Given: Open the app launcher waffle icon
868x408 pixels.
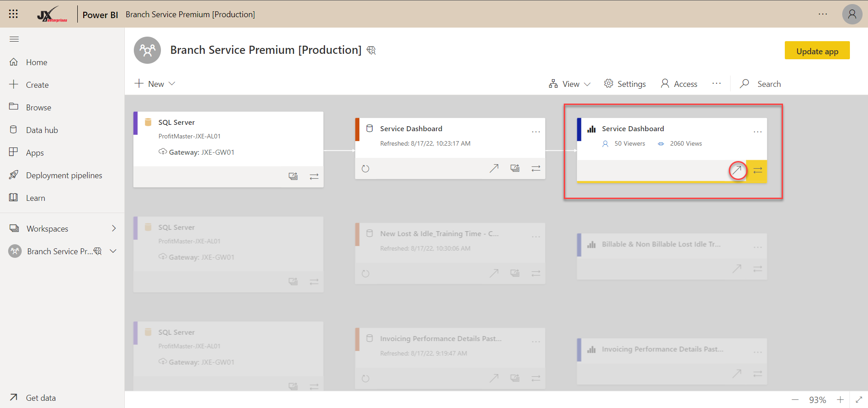Looking at the screenshot, I should click(x=13, y=14).
